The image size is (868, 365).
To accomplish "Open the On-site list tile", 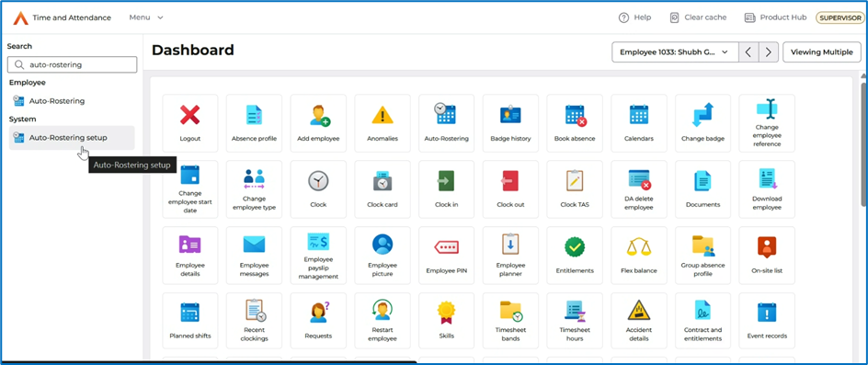I will 767,256.
